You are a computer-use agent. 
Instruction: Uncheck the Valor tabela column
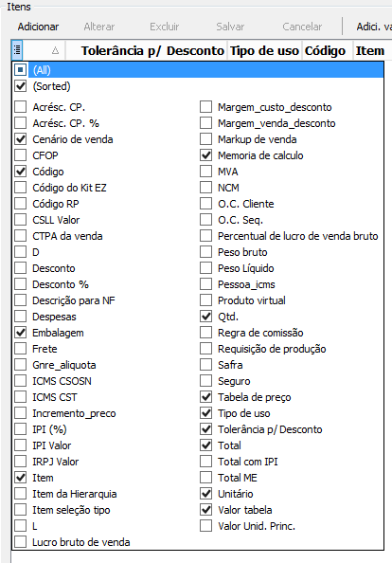point(205,510)
